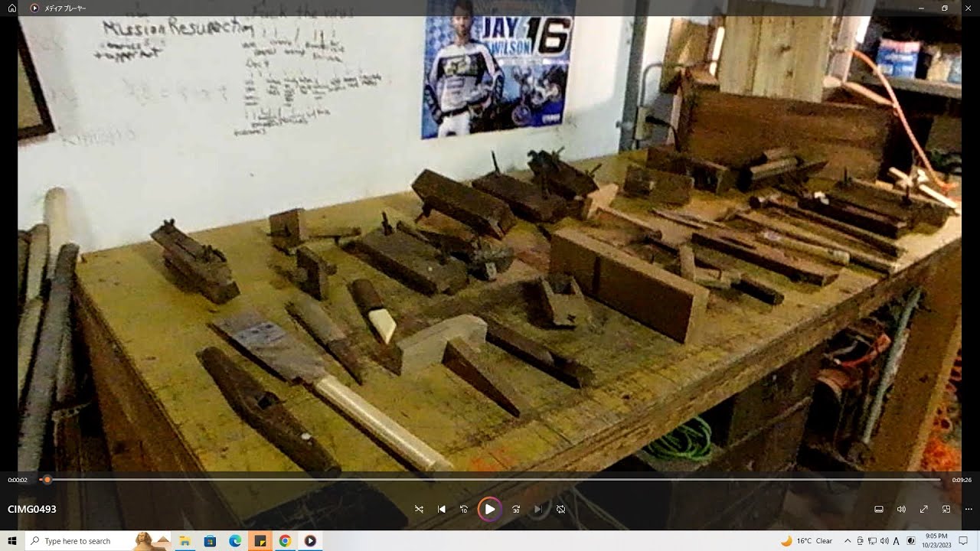Open the network status tray icon
The width and height of the screenshot is (980, 551).
pos(872,541)
